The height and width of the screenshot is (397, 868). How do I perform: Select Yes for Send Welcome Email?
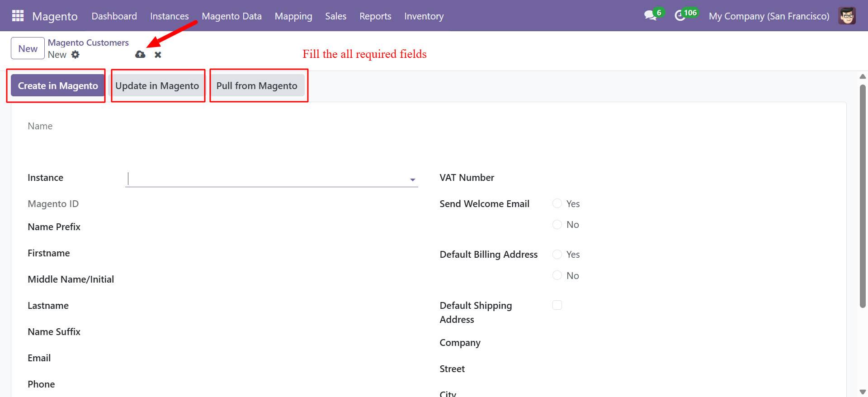tap(557, 203)
